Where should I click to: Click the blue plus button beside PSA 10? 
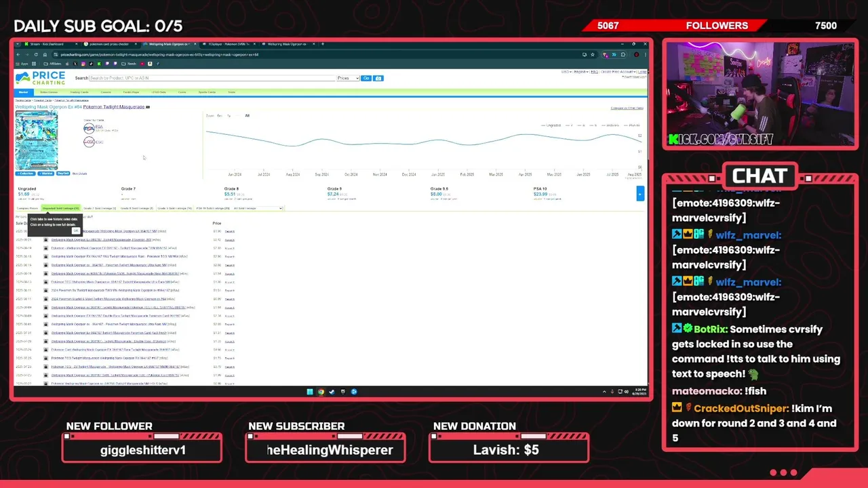(639, 195)
